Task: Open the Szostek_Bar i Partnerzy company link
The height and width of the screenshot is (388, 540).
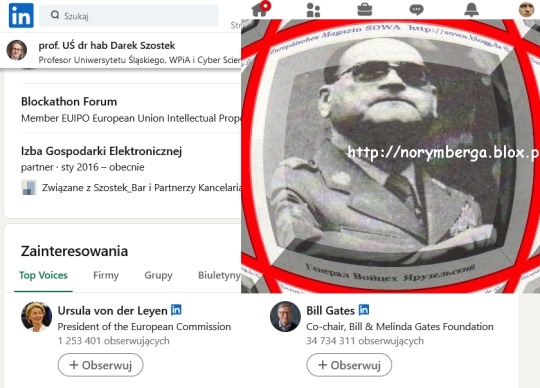Action: [141, 188]
